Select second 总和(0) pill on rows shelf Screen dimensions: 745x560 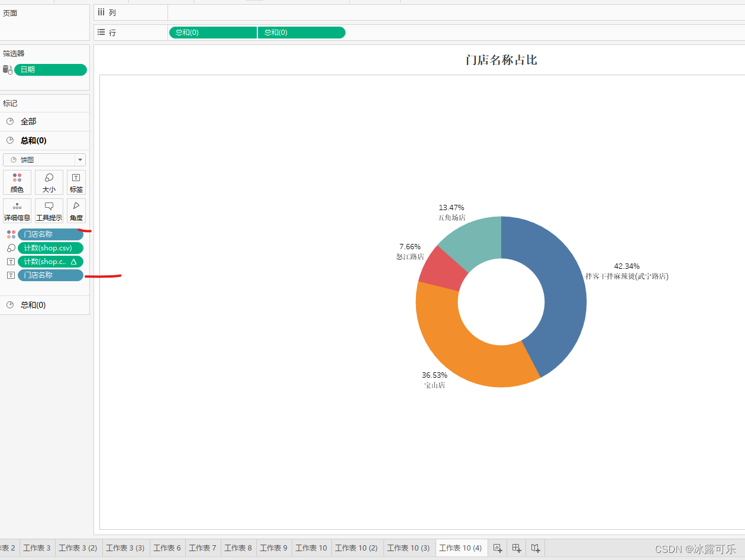point(302,33)
